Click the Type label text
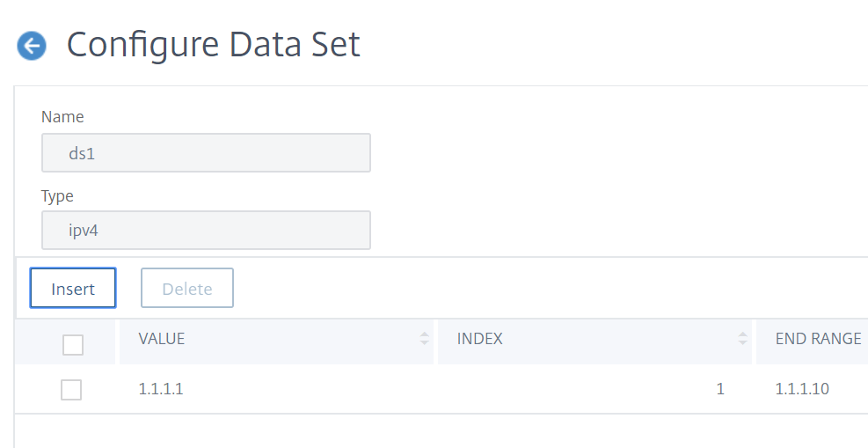The image size is (868, 448). pos(57,196)
